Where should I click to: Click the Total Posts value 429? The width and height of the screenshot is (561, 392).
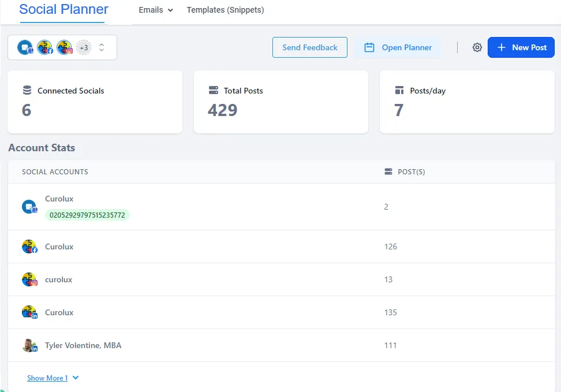point(223,110)
